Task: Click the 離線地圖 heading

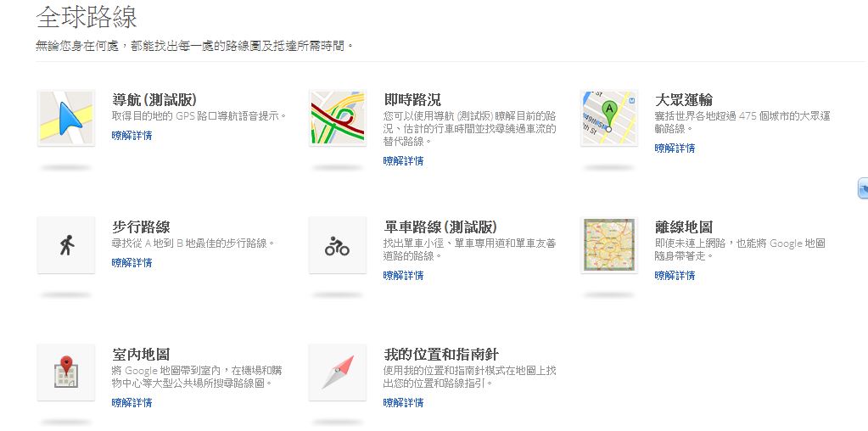Action: [684, 227]
